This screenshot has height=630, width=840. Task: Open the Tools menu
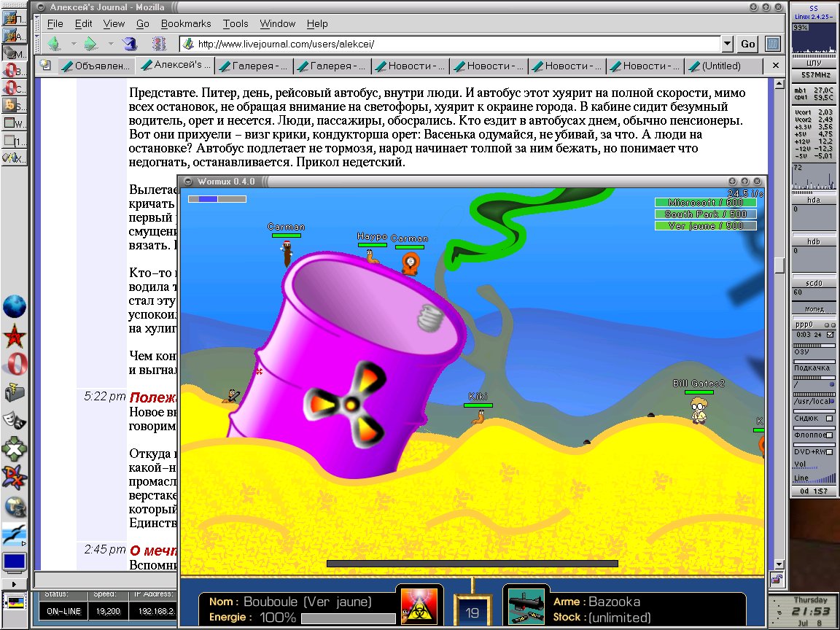236,23
